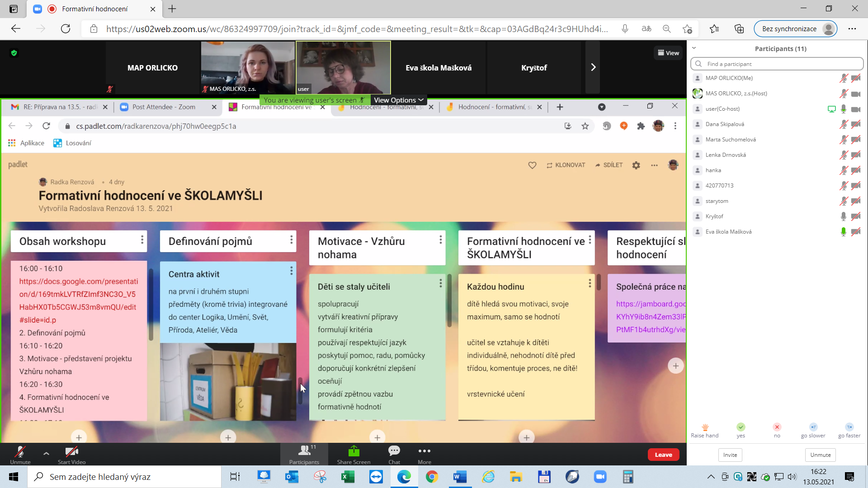Toggle the Unmute microphone button in the Zoom toolbar

point(20,452)
